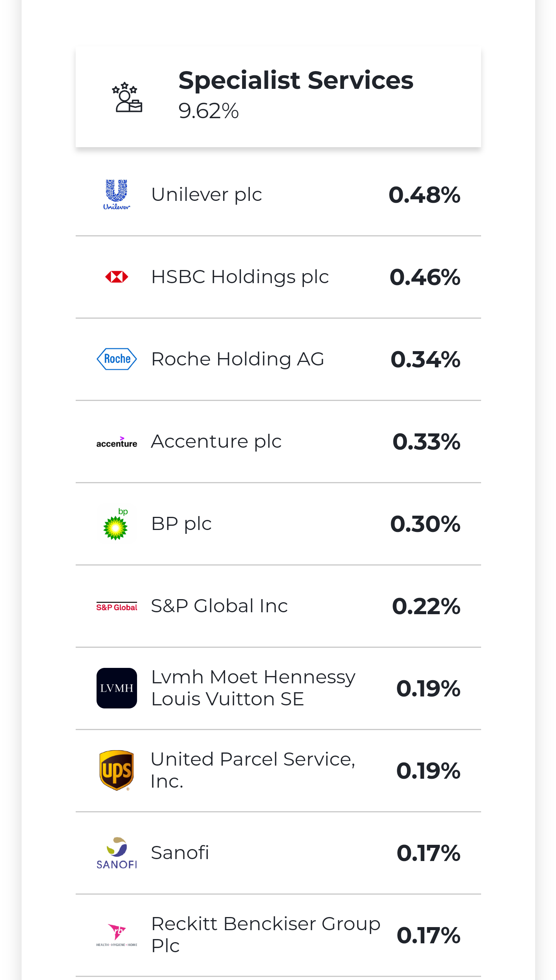Tap the S&P Global logo
556x980 pixels.
pos(117,607)
